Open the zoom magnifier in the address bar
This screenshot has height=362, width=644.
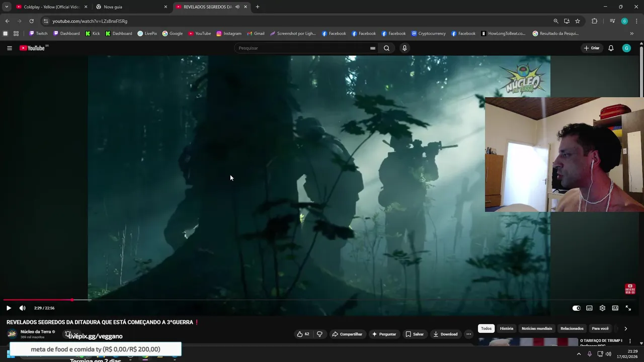click(x=555, y=21)
